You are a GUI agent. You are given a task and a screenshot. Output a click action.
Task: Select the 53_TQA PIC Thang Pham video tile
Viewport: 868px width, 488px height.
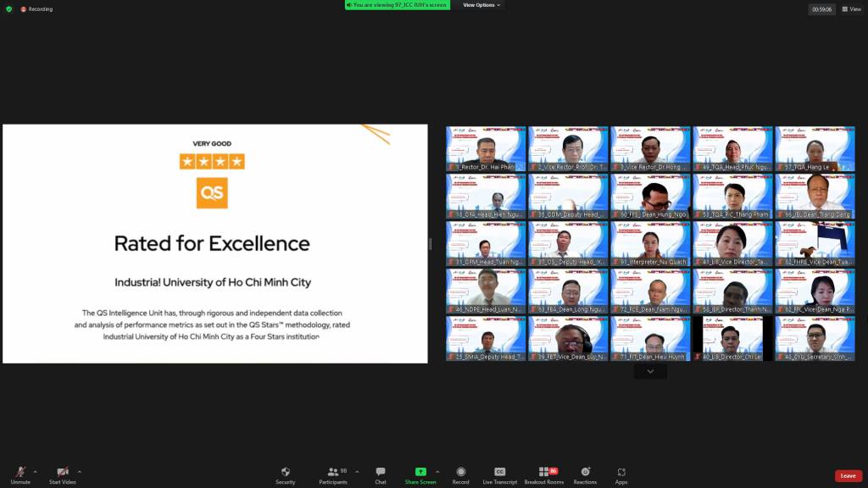732,197
